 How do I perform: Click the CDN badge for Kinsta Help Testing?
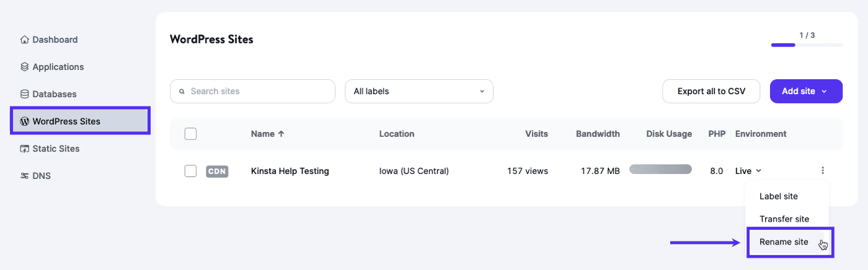217,172
